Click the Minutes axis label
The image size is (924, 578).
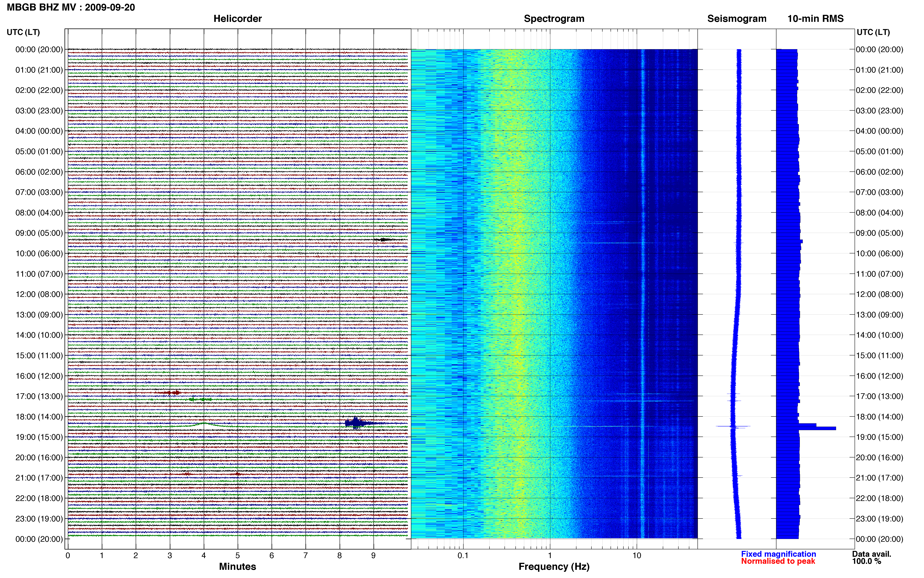click(x=238, y=566)
